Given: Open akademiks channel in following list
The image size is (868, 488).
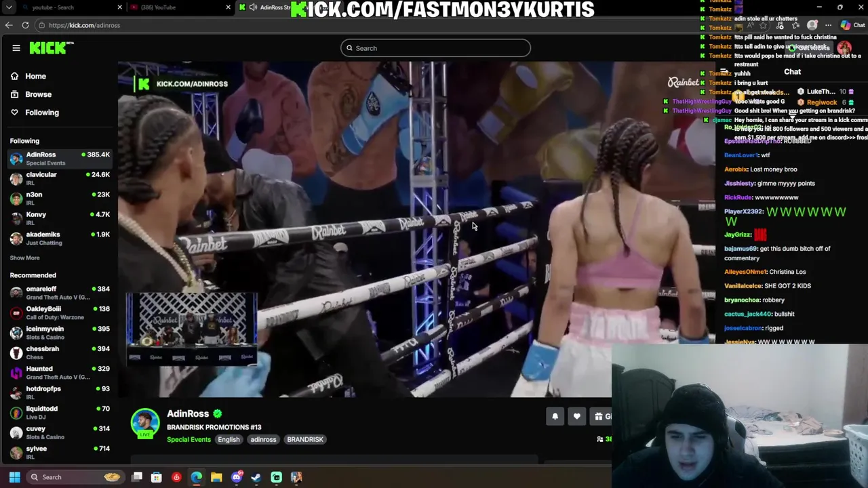Looking at the screenshot, I should [60, 238].
